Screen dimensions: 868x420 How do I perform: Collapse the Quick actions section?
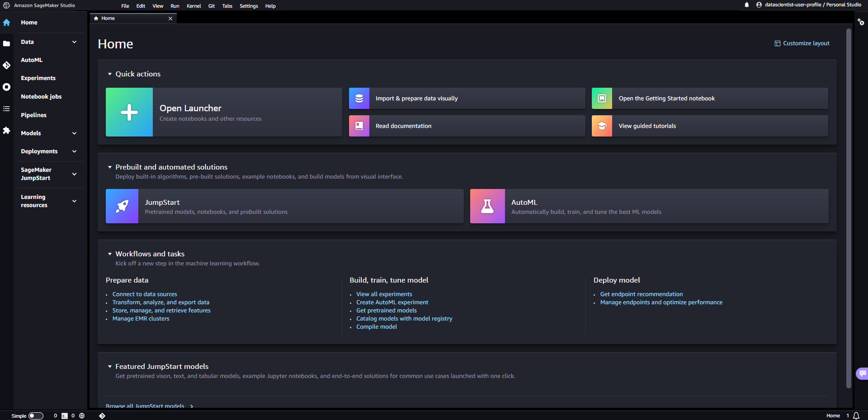pyautogui.click(x=109, y=74)
